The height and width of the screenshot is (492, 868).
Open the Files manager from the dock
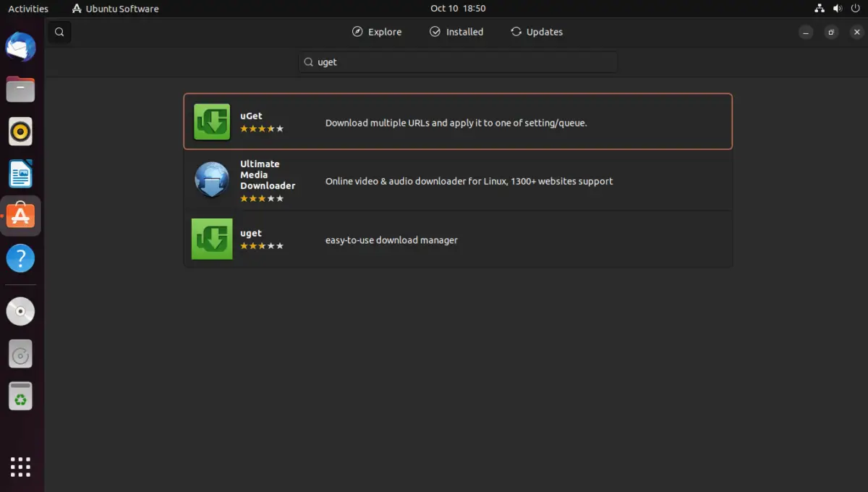tap(20, 90)
